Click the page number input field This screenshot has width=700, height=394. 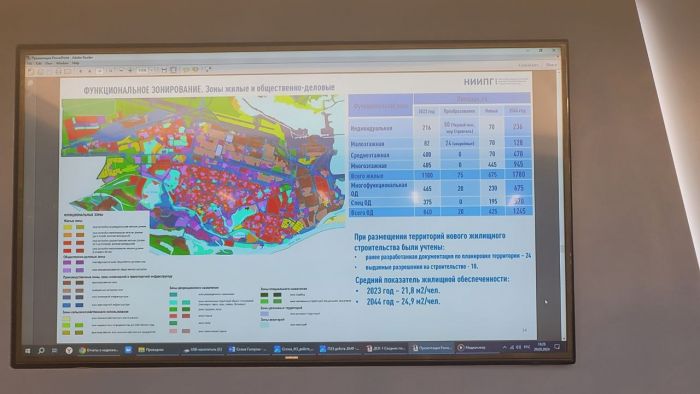pos(100,71)
